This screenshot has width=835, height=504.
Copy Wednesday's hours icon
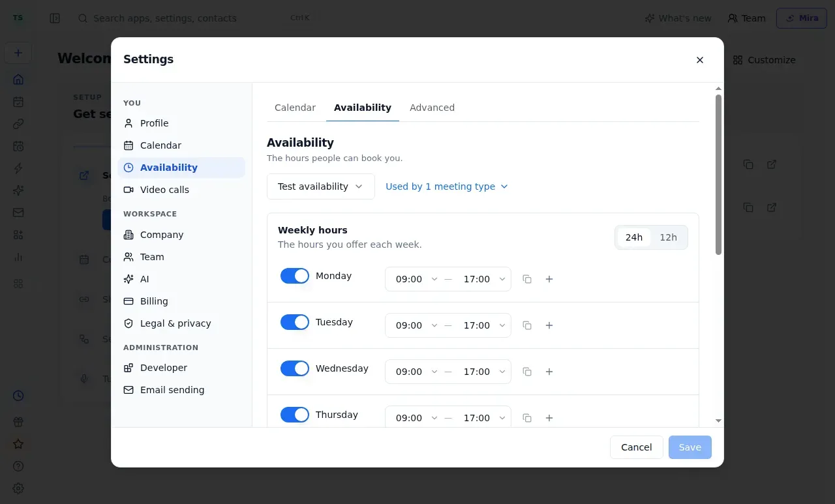[527, 372]
